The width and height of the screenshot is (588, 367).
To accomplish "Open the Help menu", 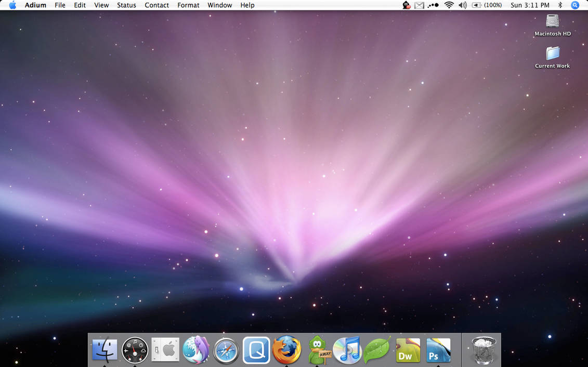I will (x=247, y=5).
